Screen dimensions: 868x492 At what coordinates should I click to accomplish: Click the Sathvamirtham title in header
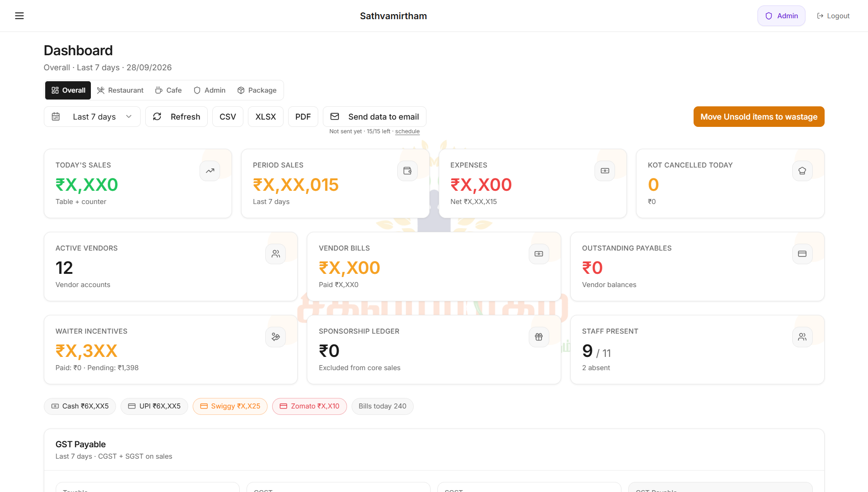(x=394, y=16)
